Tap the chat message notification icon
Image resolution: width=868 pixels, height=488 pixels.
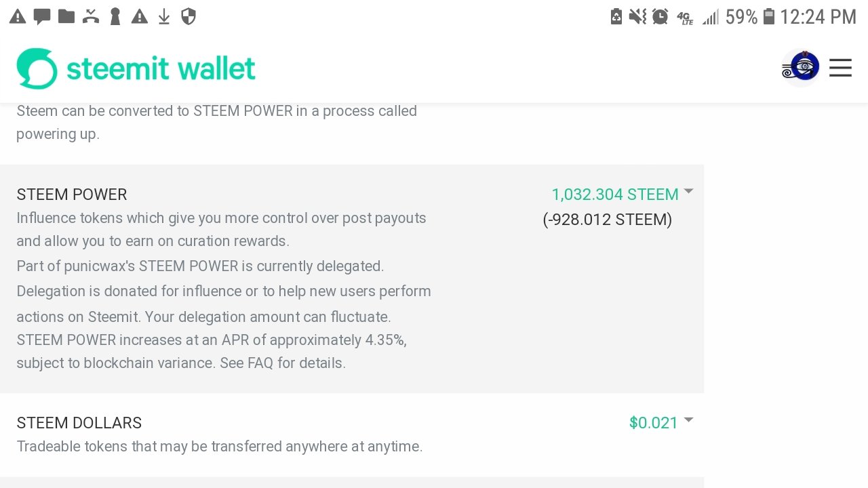tap(42, 17)
